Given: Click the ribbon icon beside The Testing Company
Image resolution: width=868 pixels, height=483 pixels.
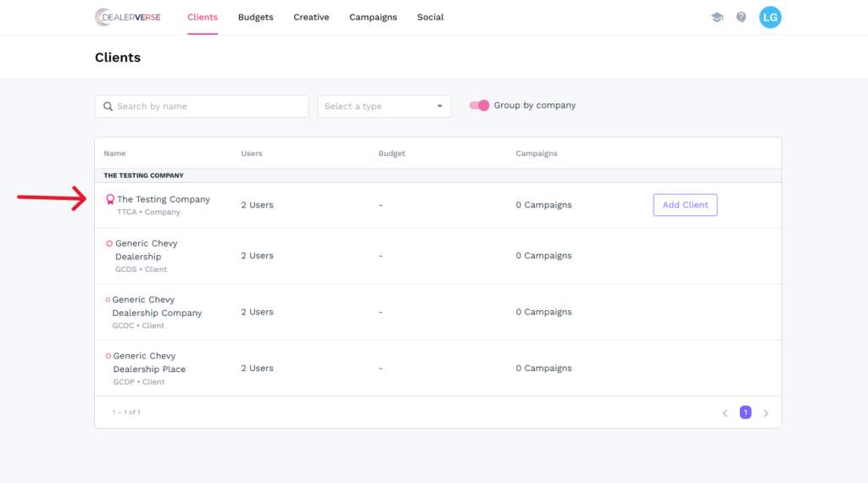Looking at the screenshot, I should [x=109, y=200].
